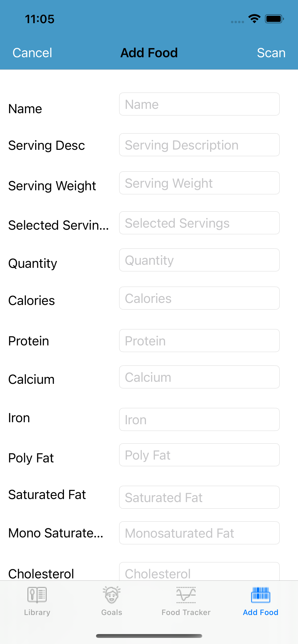Screen dimensions: 298x644
Task: Switch to the Food Tracker tab label
Action: tap(186, 612)
